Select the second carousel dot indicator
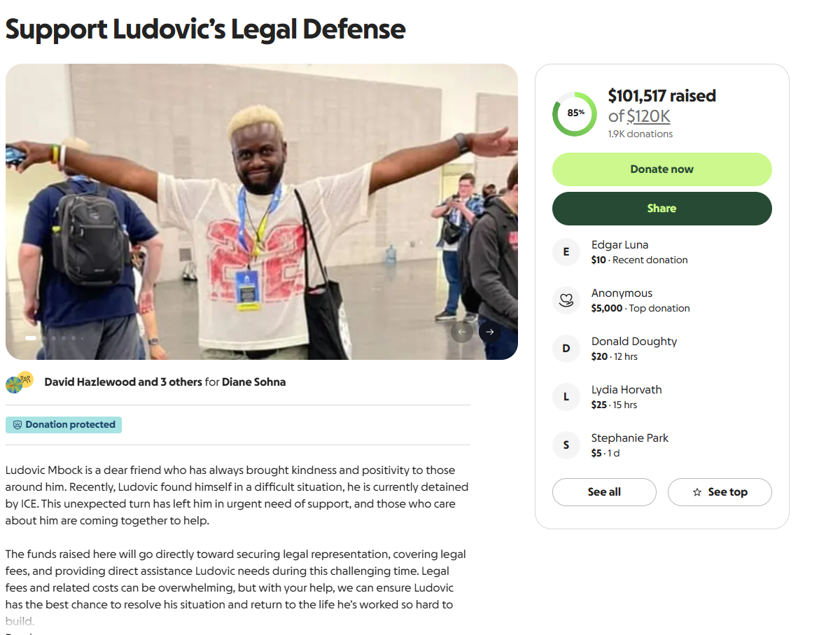Image resolution: width=840 pixels, height=635 pixels. [44, 338]
